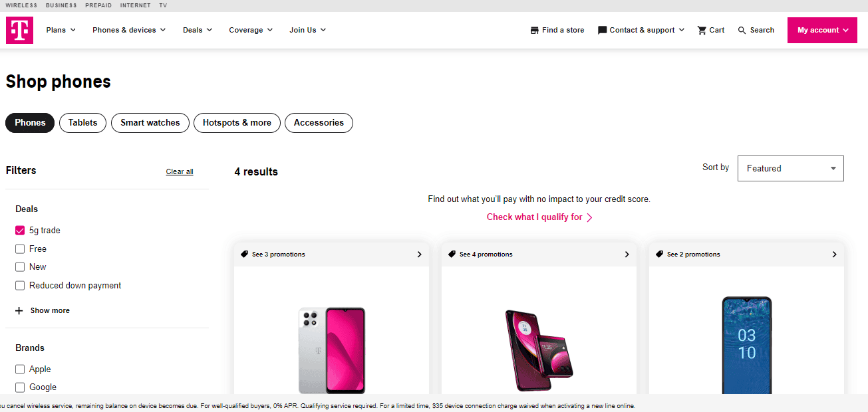
Task: Click Check what I qualify for
Action: [539, 217]
